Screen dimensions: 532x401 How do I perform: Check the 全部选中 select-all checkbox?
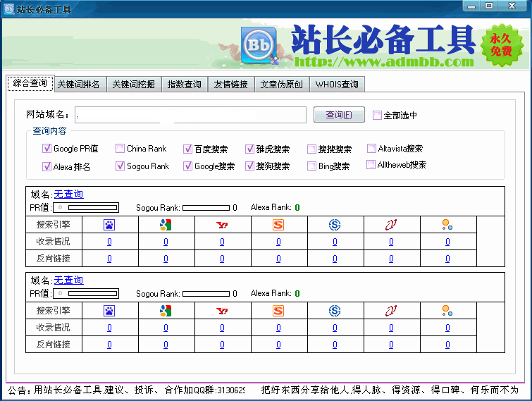coord(377,116)
